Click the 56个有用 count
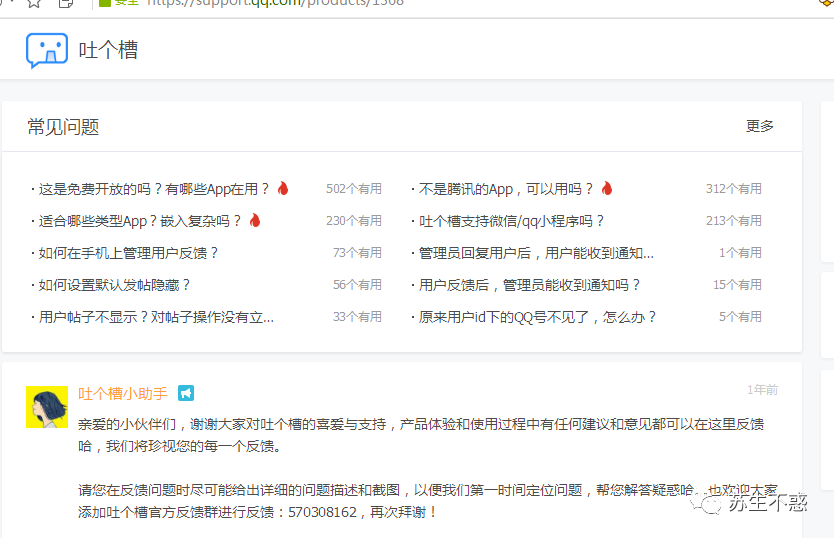The height and width of the screenshot is (538, 834). (357, 285)
